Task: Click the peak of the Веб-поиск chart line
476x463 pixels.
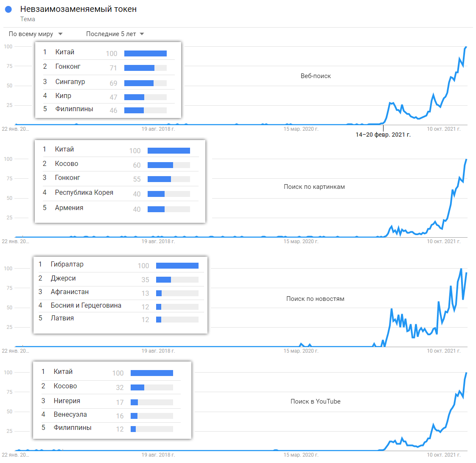Action: tap(466, 47)
